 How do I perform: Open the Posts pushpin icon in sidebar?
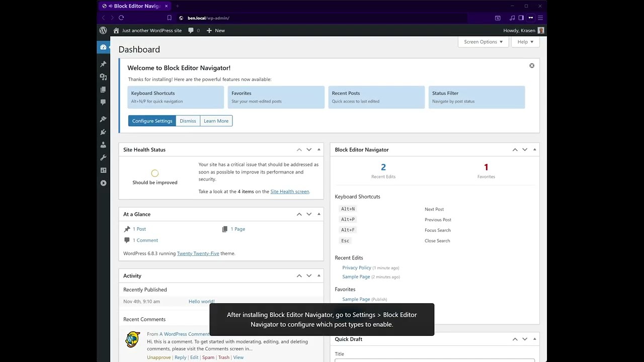pyautogui.click(x=103, y=64)
